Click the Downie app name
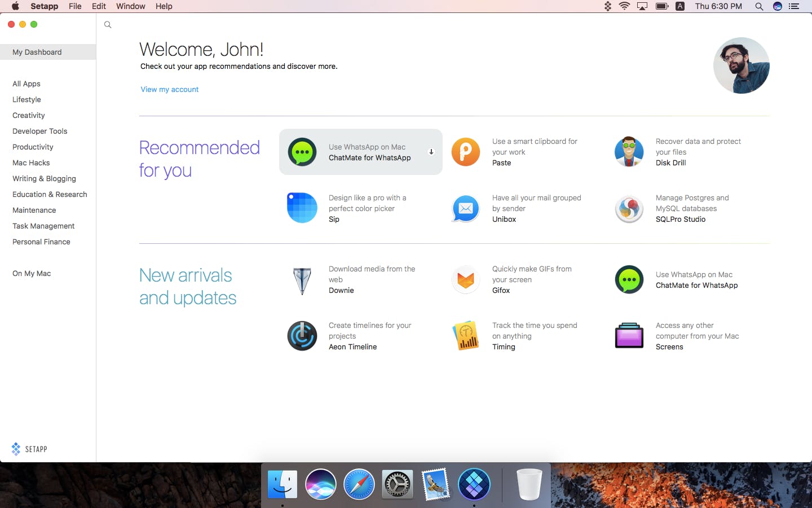Screen dimensions: 812x508 [342, 290]
